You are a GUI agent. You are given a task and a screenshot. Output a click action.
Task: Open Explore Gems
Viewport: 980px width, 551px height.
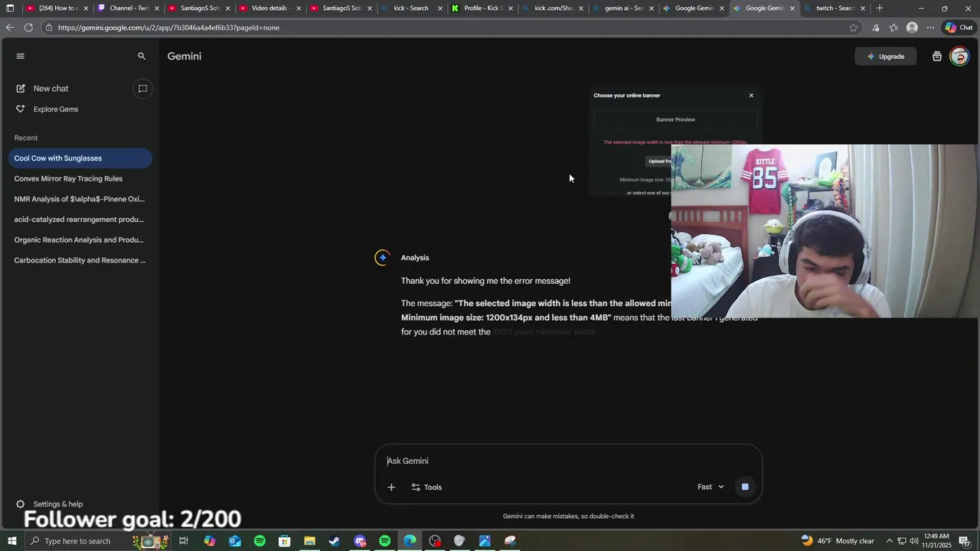[56, 109]
